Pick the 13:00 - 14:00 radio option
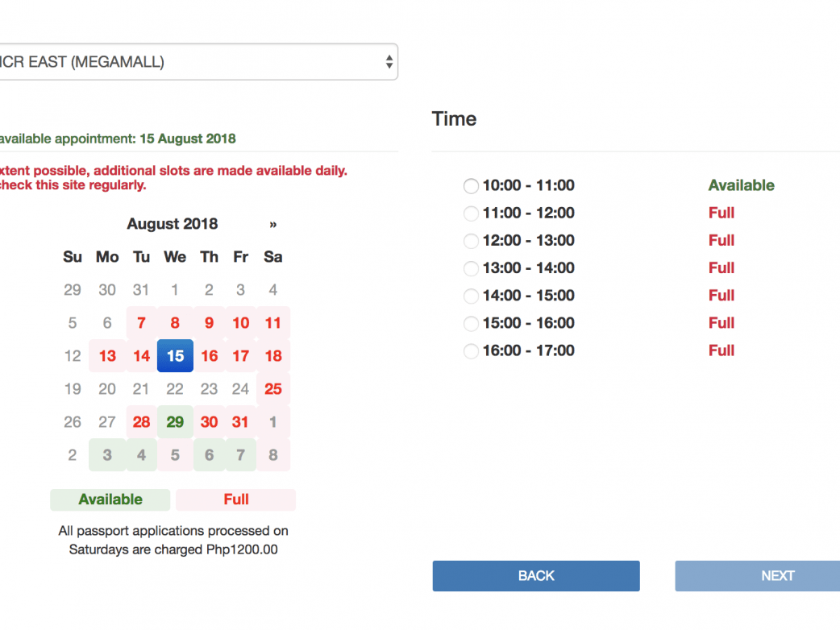The image size is (840, 630). 472,268
